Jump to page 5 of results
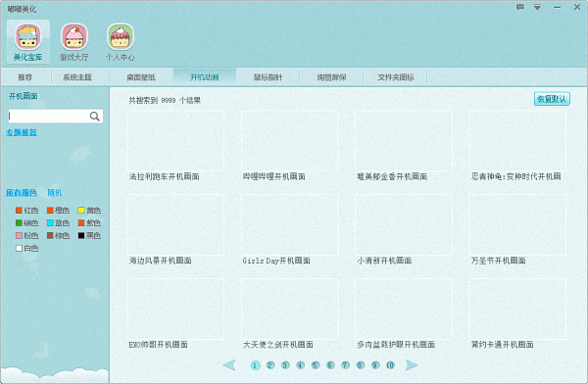Viewport: 588px width, 384px height. click(x=316, y=364)
